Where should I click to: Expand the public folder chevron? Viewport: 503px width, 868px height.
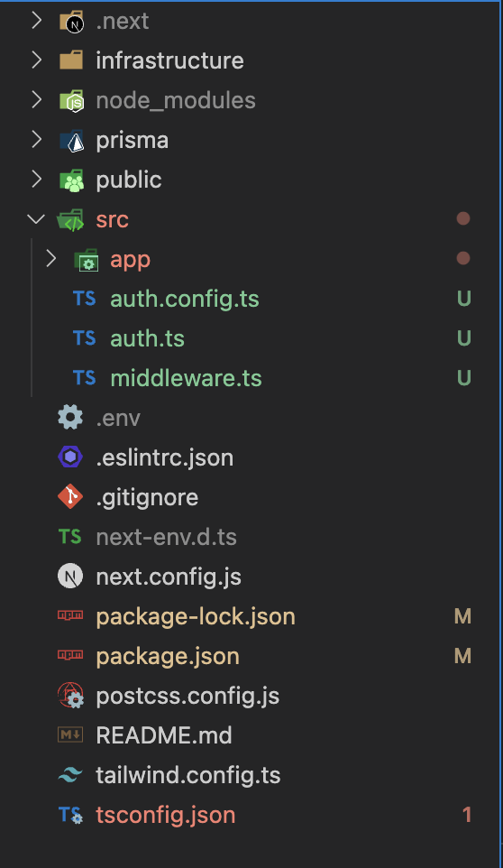coord(36,180)
